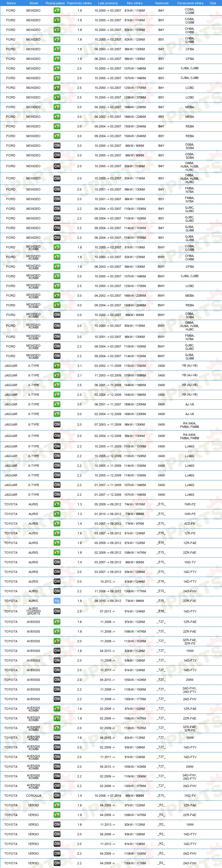Click the Moc silnika column header
222x868 pixels.
(135, 3)
